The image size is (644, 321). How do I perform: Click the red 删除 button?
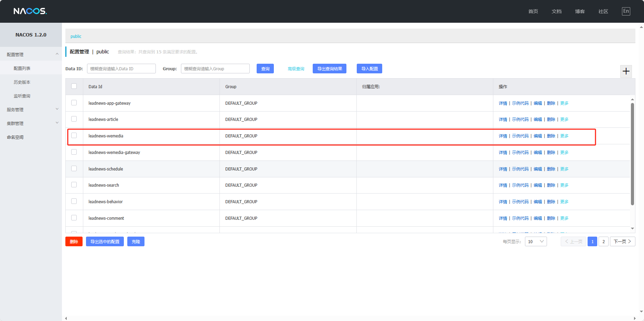pos(74,241)
